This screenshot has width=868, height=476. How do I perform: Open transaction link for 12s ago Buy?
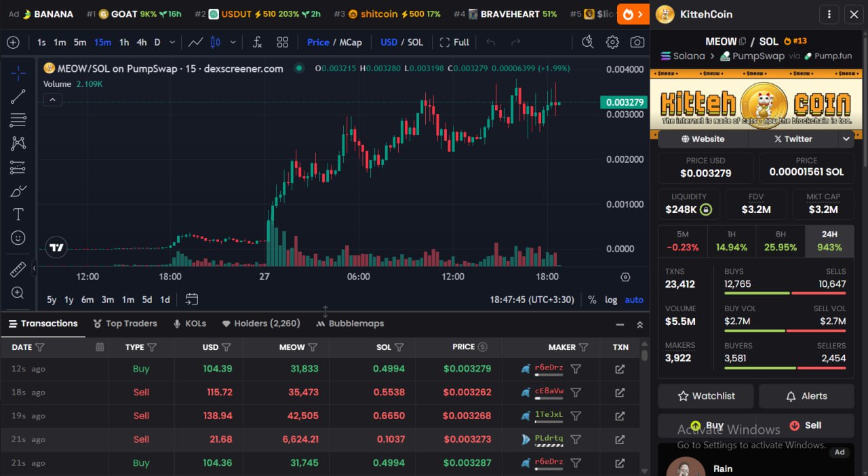(620, 369)
